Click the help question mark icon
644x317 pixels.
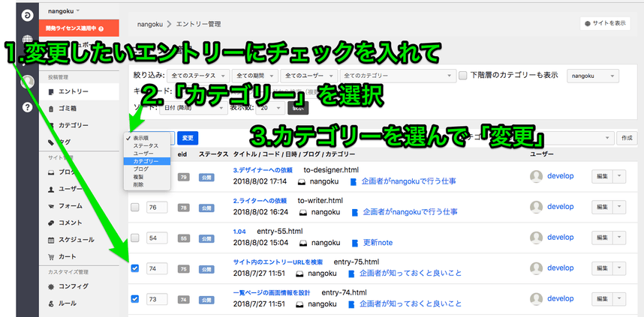pyautogui.click(x=28, y=107)
